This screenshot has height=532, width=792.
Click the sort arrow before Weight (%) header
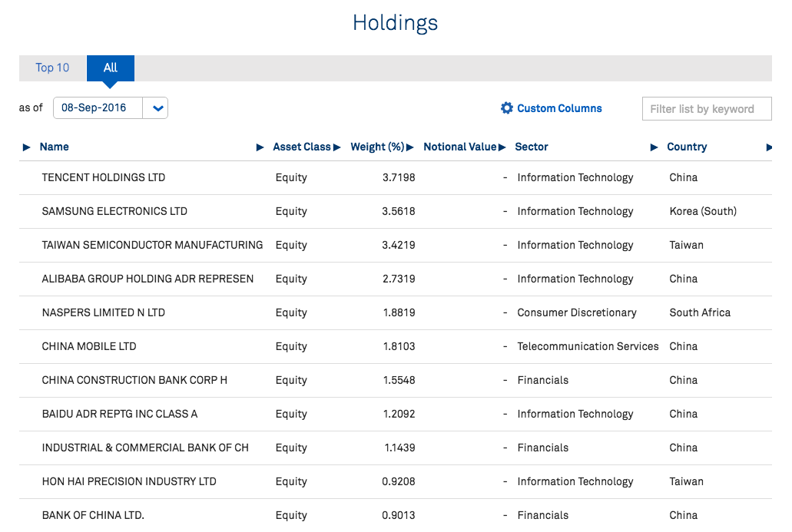[x=337, y=147]
